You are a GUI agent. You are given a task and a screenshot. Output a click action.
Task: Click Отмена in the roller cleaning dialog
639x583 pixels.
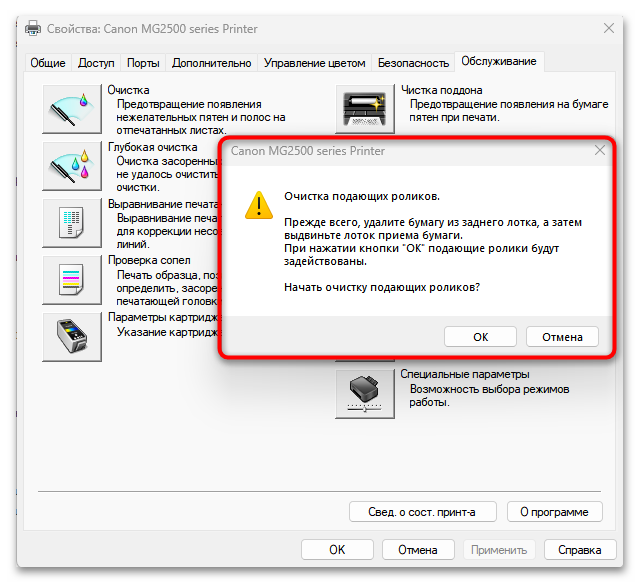[x=562, y=337]
